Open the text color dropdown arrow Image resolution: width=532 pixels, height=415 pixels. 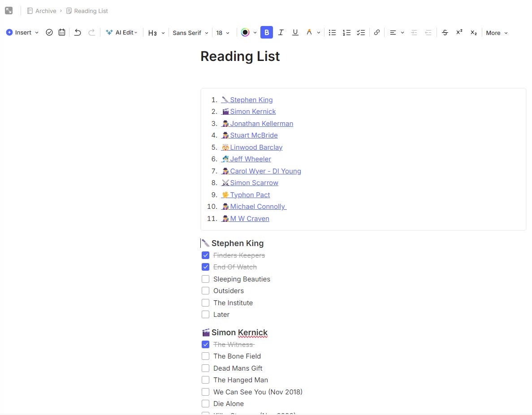pyautogui.click(x=255, y=33)
